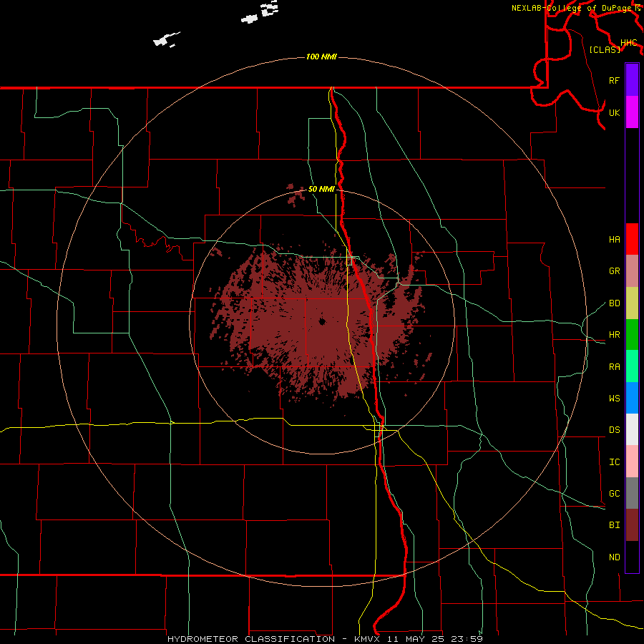Click the radar site center dot
The height and width of the screenshot is (644, 644).
coord(322,321)
